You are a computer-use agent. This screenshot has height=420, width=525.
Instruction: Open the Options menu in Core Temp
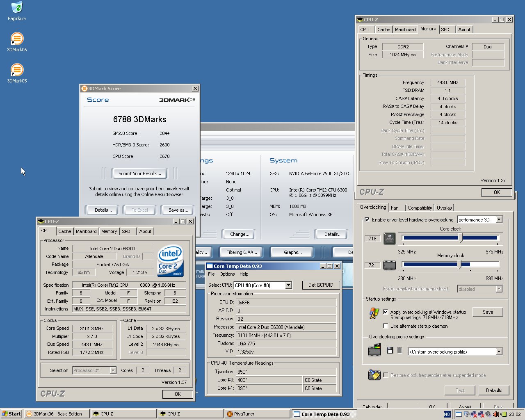tap(227, 274)
